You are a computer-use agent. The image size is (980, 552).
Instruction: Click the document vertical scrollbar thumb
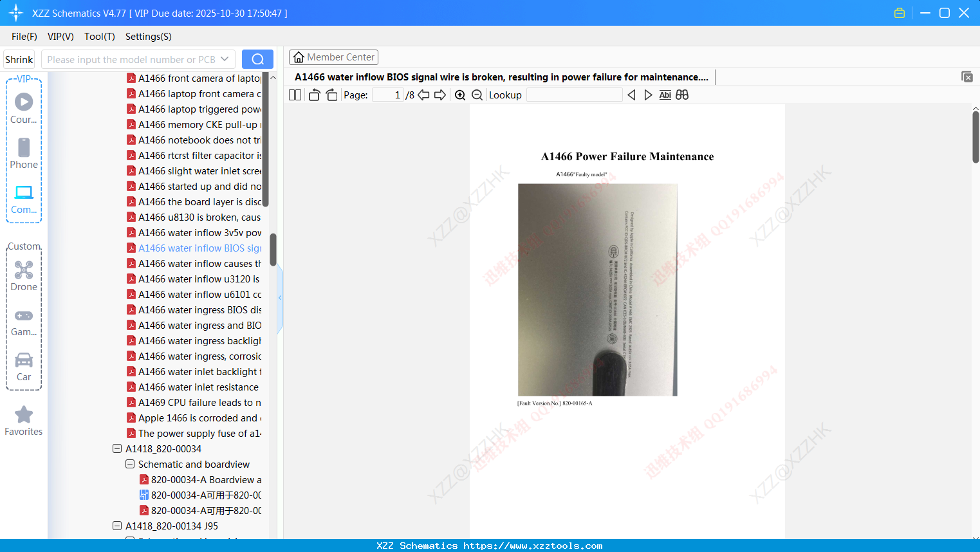[975, 137]
